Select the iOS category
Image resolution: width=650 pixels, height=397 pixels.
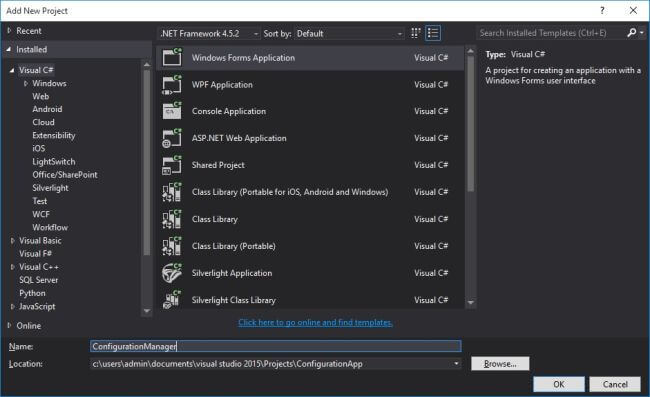pos(39,148)
